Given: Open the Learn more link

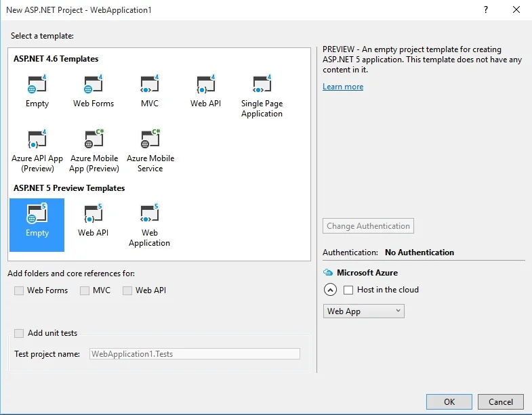Looking at the screenshot, I should 343,87.
